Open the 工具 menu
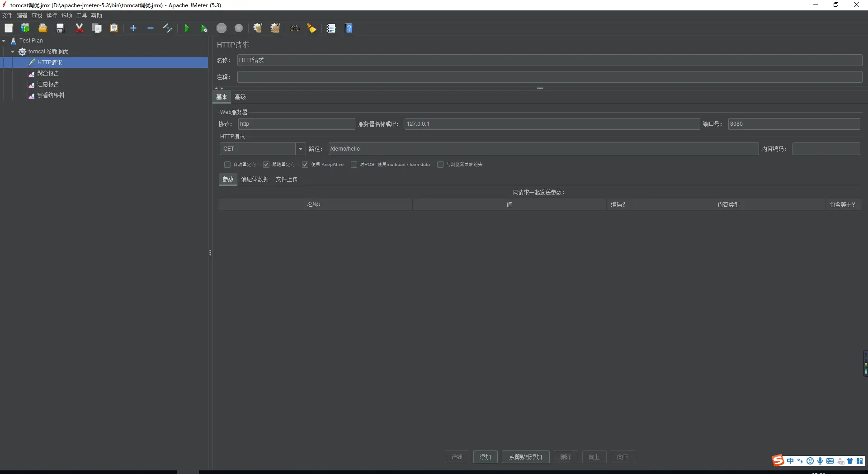 tap(82, 15)
